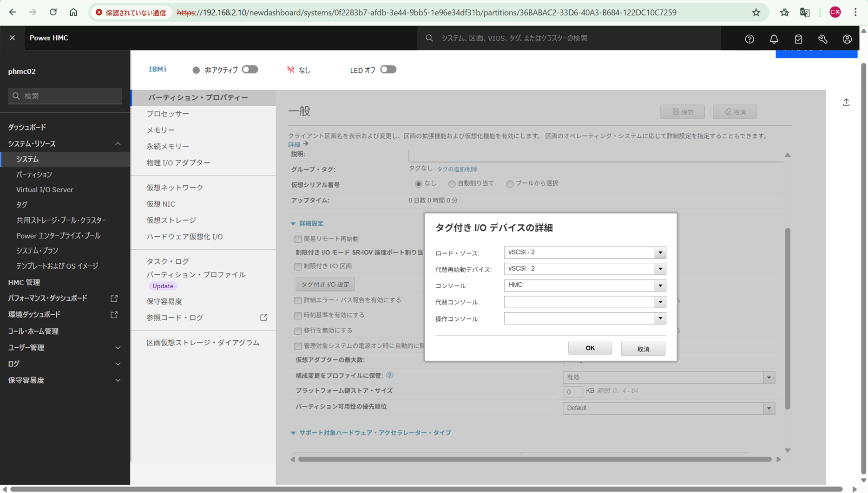
Task: Open the browser favorites list icon
Action: [x=784, y=13]
